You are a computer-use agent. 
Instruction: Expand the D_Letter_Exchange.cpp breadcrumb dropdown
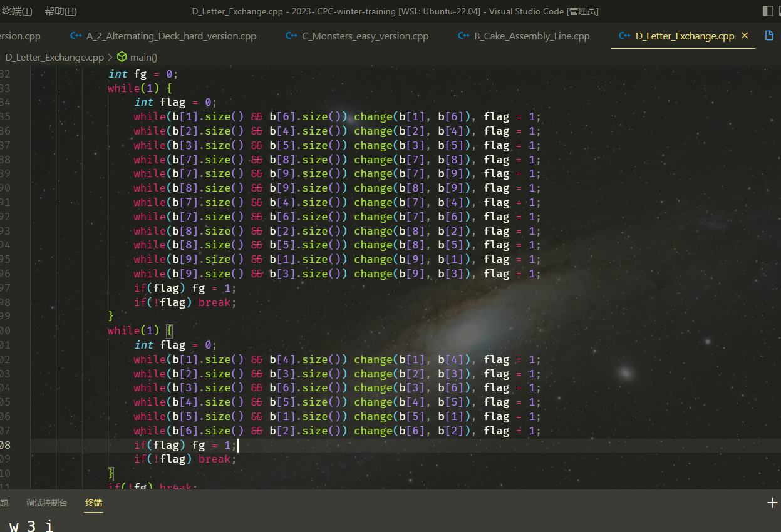[x=54, y=57]
